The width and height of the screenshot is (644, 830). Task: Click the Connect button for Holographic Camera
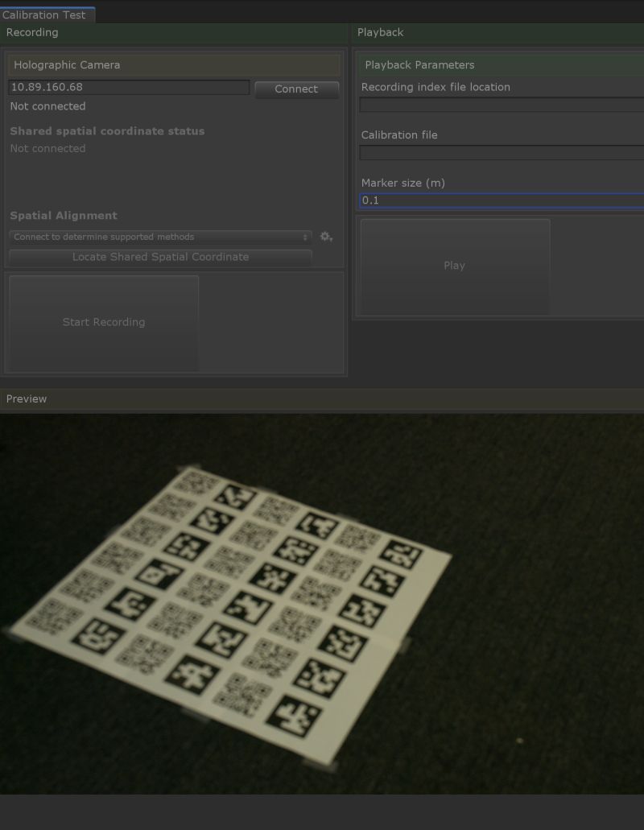point(295,89)
